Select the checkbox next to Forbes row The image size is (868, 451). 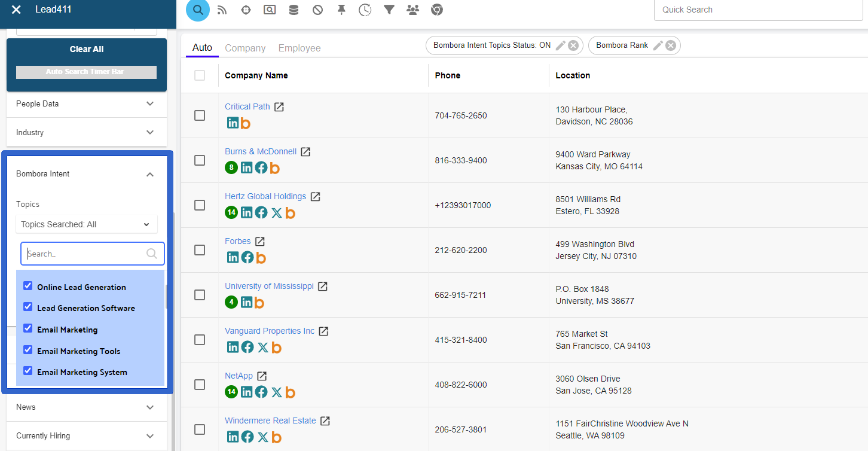[200, 250]
